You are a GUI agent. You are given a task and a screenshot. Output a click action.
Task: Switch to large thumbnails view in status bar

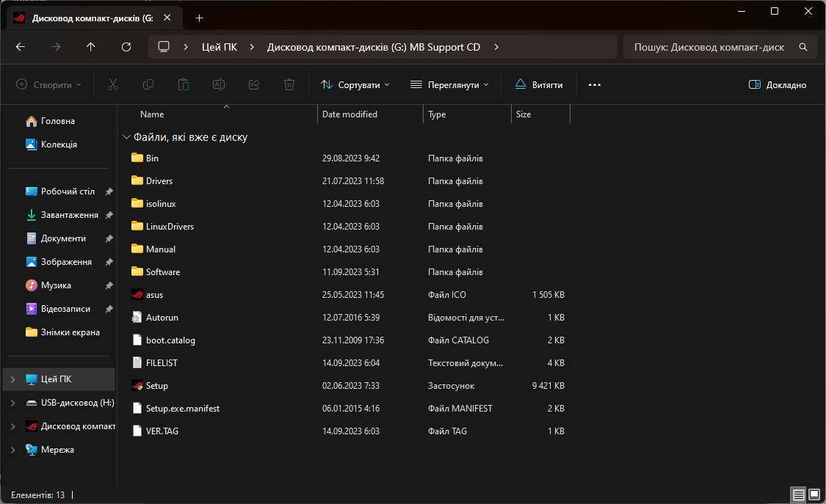pyautogui.click(x=814, y=495)
